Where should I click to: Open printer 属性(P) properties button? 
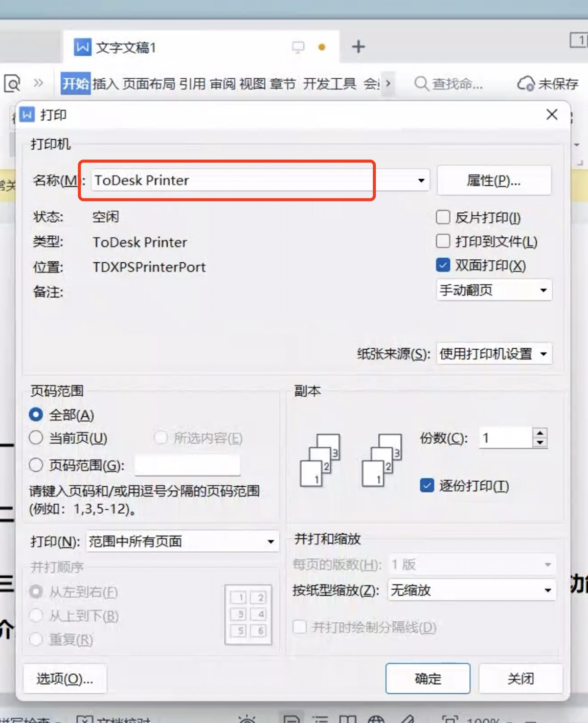click(494, 180)
